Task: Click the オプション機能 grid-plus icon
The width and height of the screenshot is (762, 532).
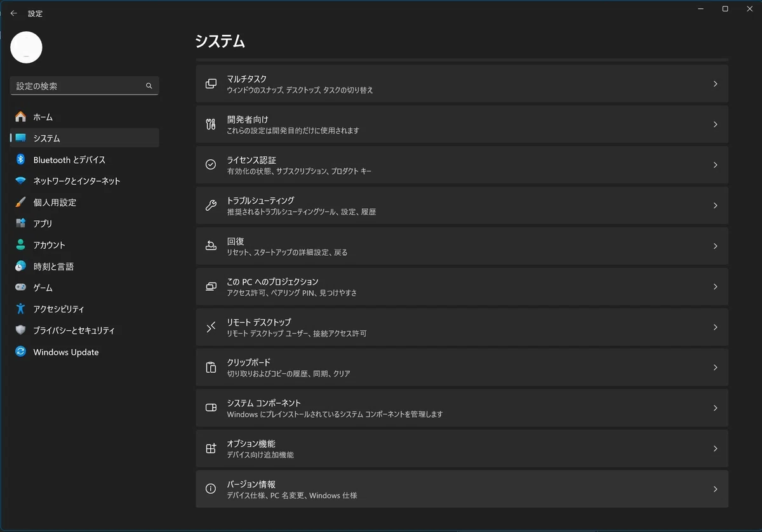Action: [x=211, y=448]
